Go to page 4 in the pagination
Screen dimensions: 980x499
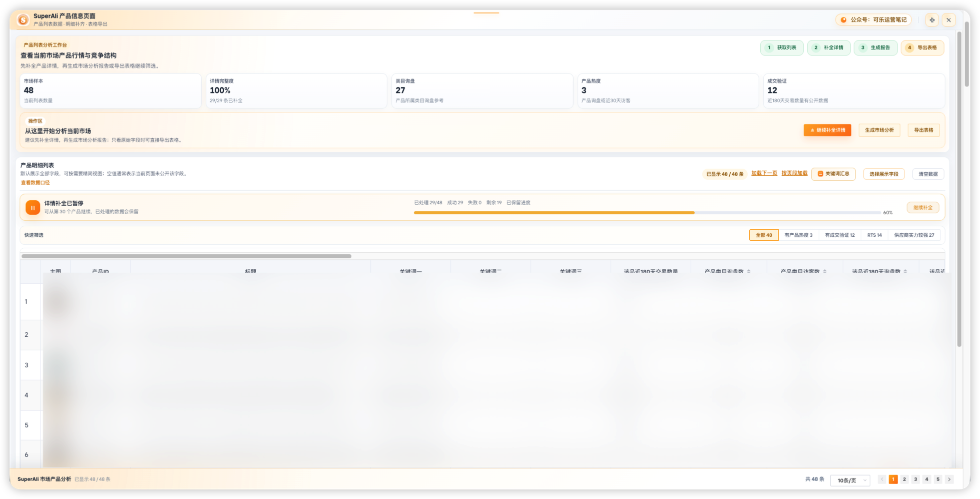coord(927,479)
